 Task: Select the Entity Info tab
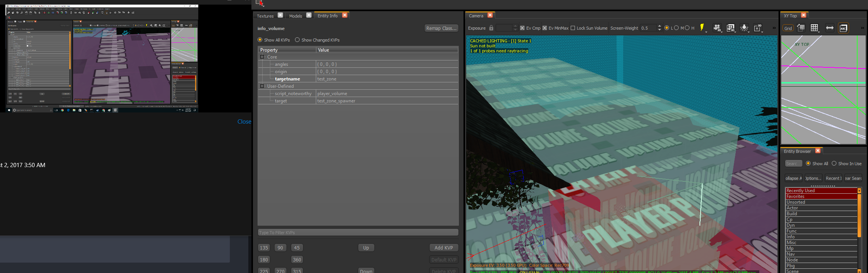[x=327, y=16]
